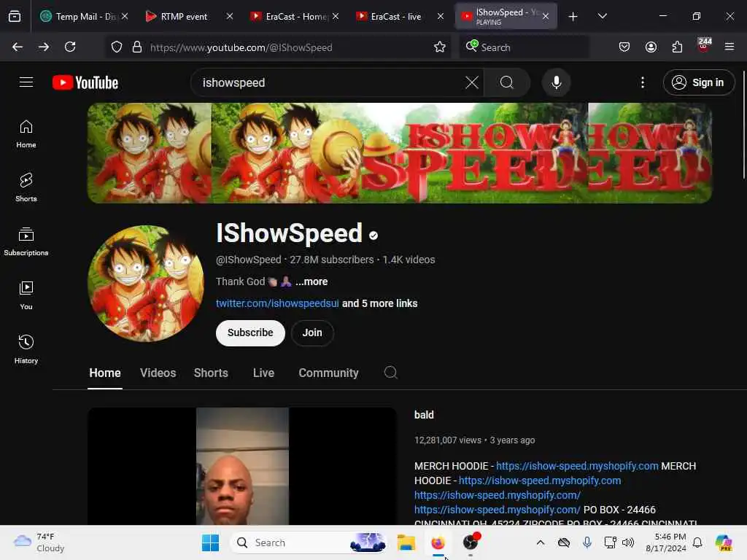Switch to RTMP event tab

[x=183, y=17]
